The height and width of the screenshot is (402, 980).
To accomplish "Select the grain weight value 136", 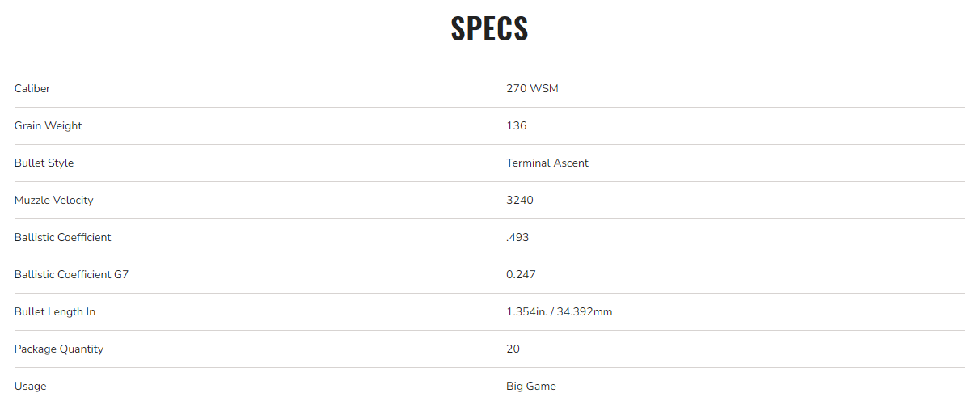I will point(516,125).
